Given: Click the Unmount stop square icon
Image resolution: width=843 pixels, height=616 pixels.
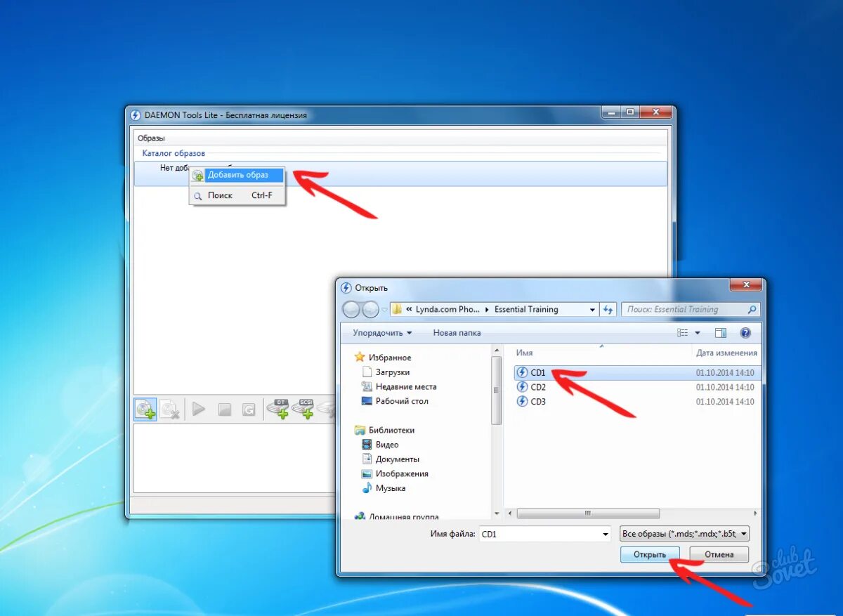Looking at the screenshot, I should [x=224, y=409].
